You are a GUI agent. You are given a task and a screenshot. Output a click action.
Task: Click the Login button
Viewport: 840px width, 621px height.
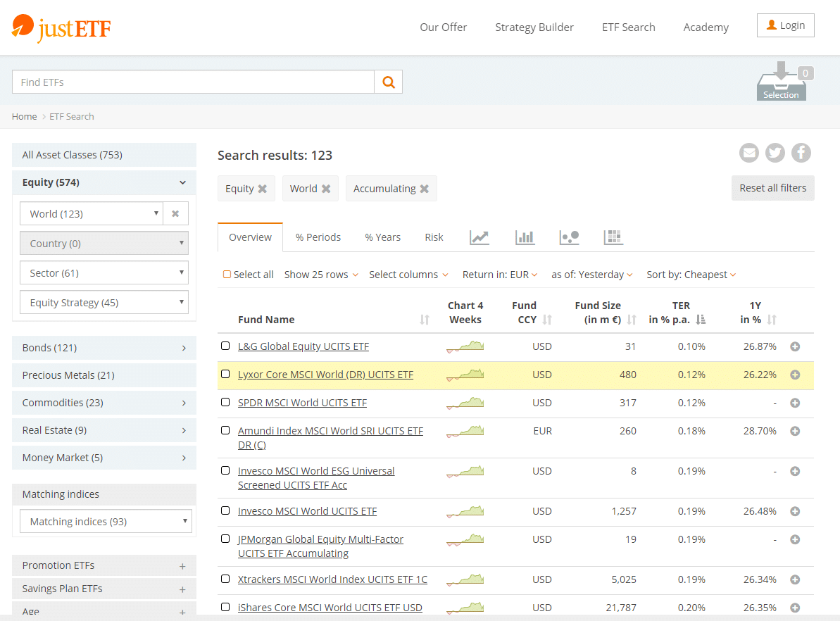pos(785,25)
